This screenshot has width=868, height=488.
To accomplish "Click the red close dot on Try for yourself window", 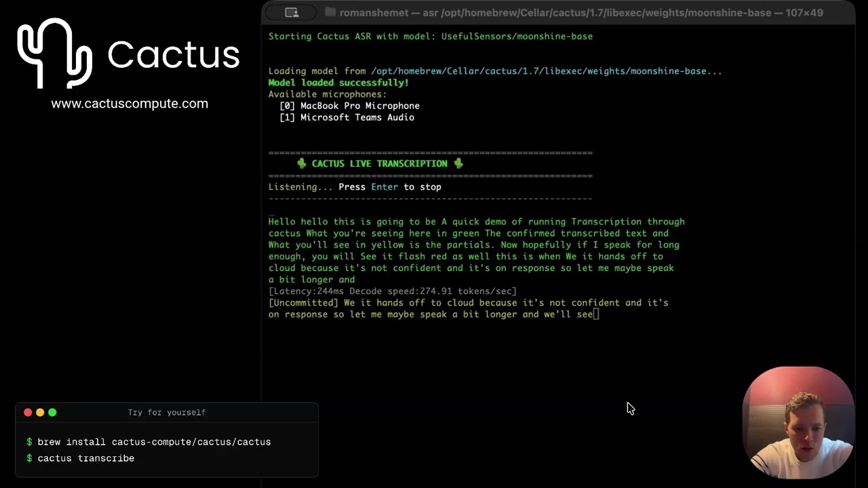I will click(x=28, y=412).
